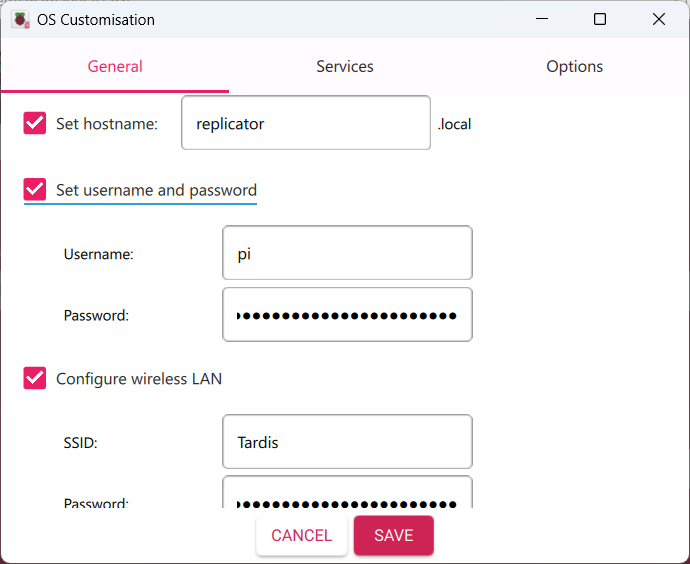Minimize the OS Customisation window
This screenshot has width=690, height=564.
541,19
